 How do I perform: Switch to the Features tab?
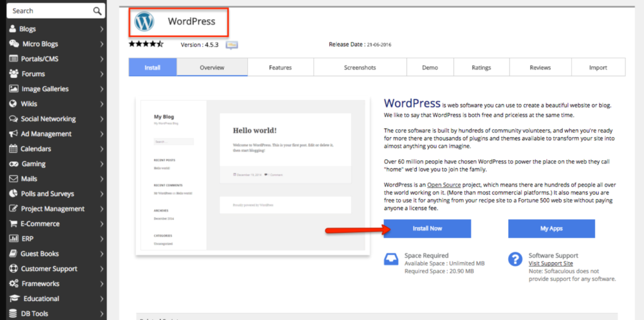[x=280, y=67]
